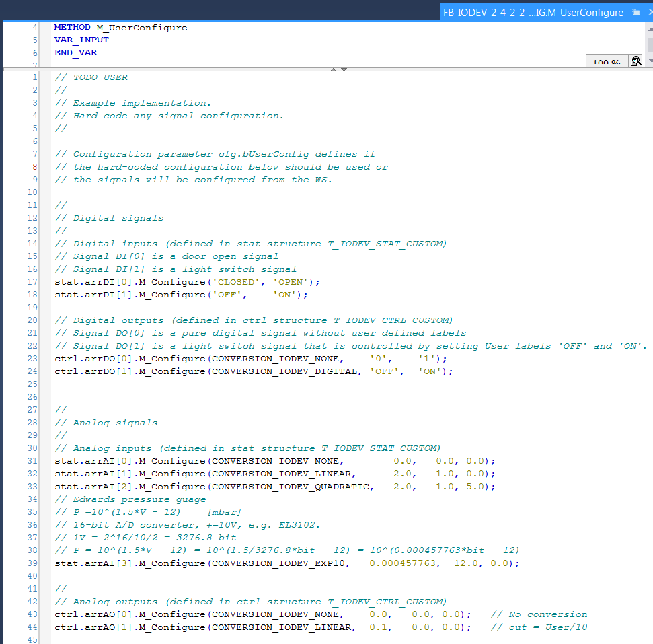This screenshot has width=653, height=644.
Task: Click line number 44 in the margin
Action: [x=32, y=627]
